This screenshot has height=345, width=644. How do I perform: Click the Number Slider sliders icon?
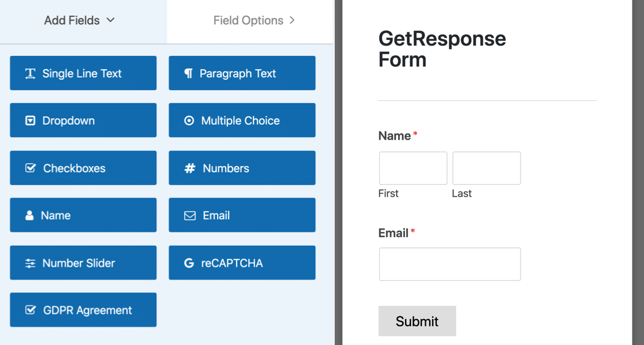(30, 263)
